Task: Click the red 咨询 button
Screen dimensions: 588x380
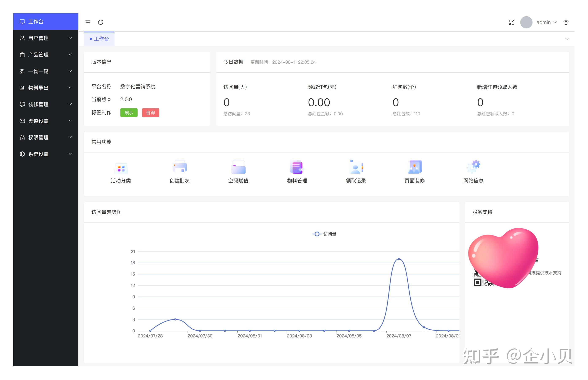Action: pos(150,112)
